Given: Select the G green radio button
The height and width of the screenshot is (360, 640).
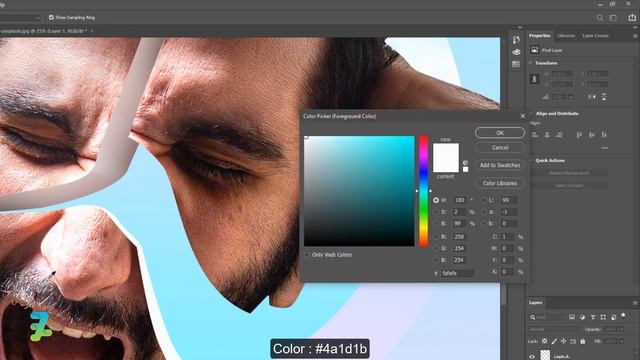Looking at the screenshot, I should tap(436, 248).
